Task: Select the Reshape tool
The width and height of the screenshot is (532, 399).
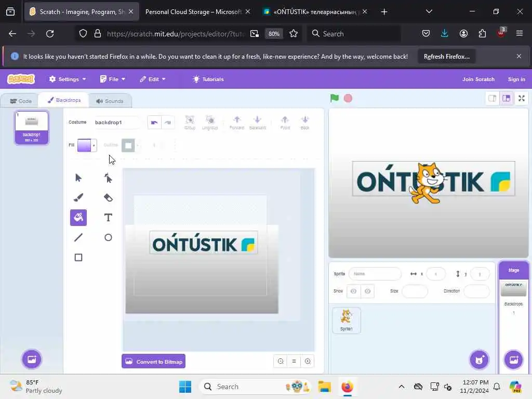Action: (108, 178)
